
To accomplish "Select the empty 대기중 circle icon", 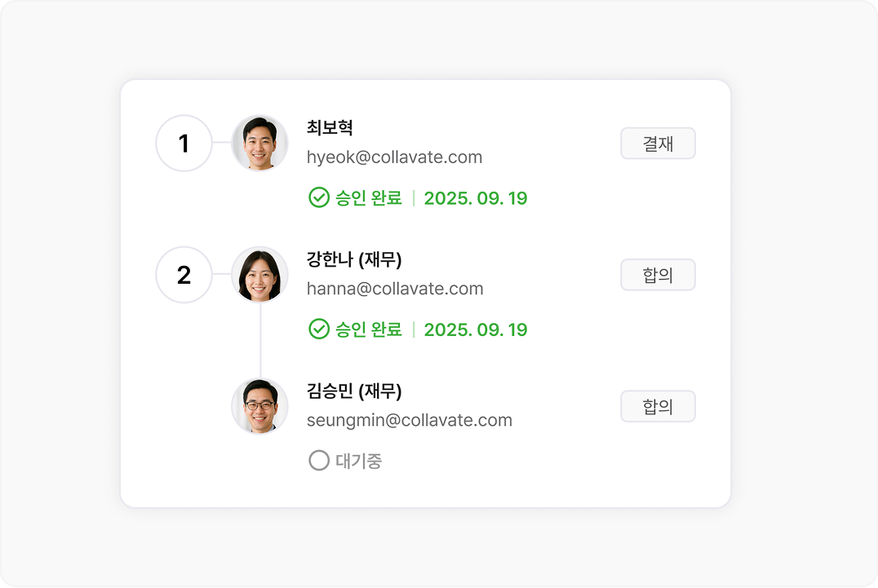I will click(319, 461).
